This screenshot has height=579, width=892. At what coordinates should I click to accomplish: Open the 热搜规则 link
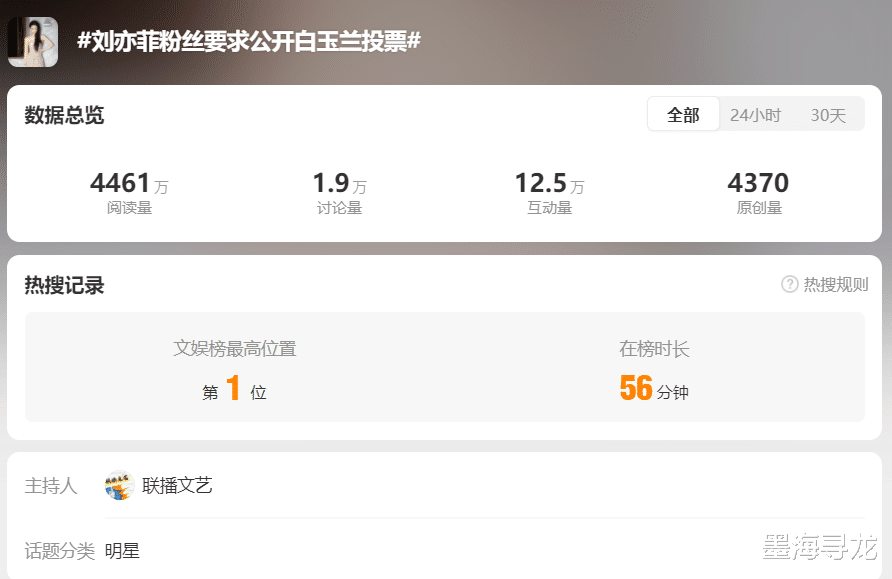[x=836, y=284]
